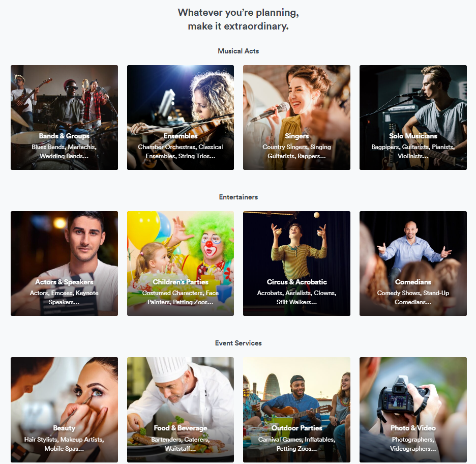Select the Ensembles category tile
The height and width of the screenshot is (464, 476).
coord(181,117)
